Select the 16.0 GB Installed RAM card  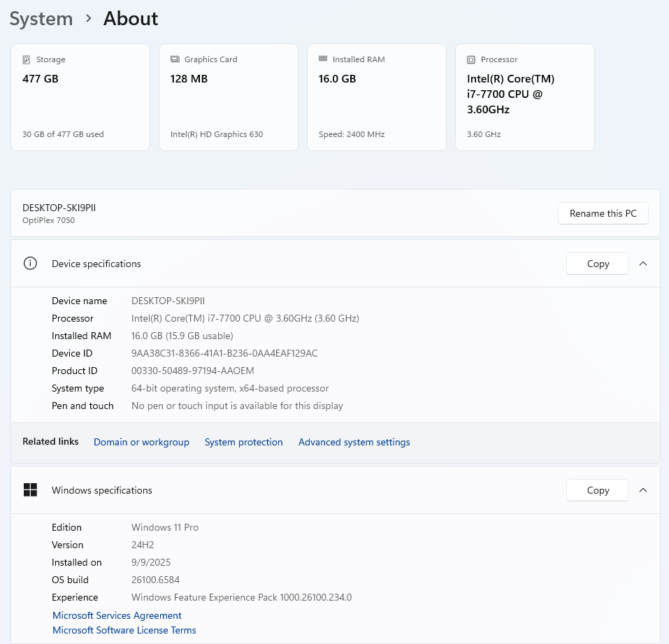(x=377, y=98)
